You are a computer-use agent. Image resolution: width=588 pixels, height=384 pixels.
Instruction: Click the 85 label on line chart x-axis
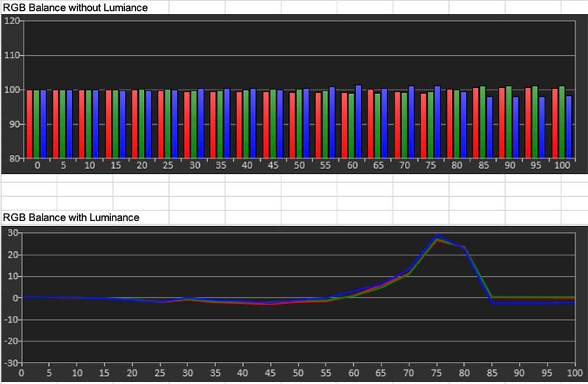tap(491, 373)
